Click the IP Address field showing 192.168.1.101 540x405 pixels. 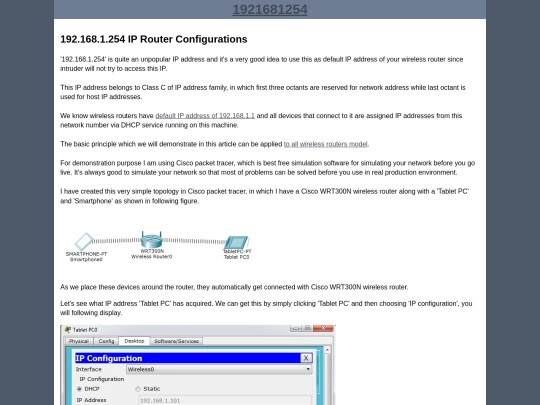225,401
